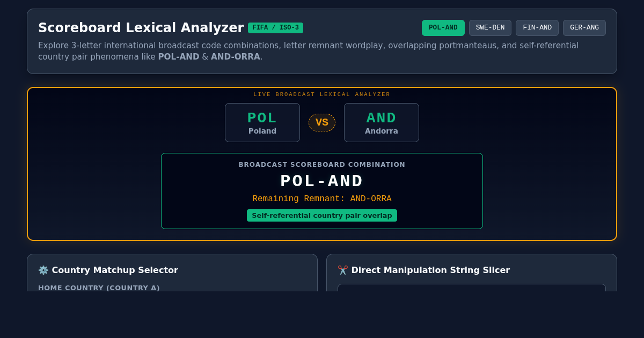Click the Broadcast Scoreboard Combination label
The height and width of the screenshot is (338, 644).
click(322, 165)
